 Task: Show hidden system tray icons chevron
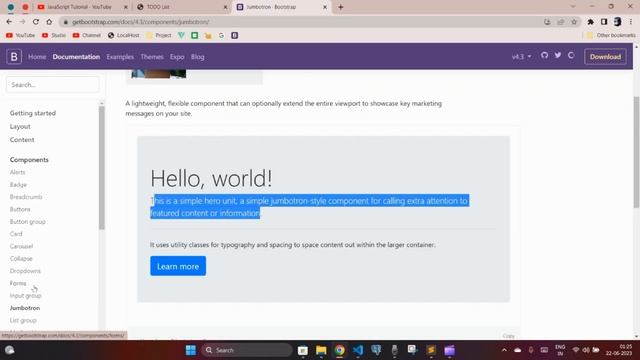[504, 350]
